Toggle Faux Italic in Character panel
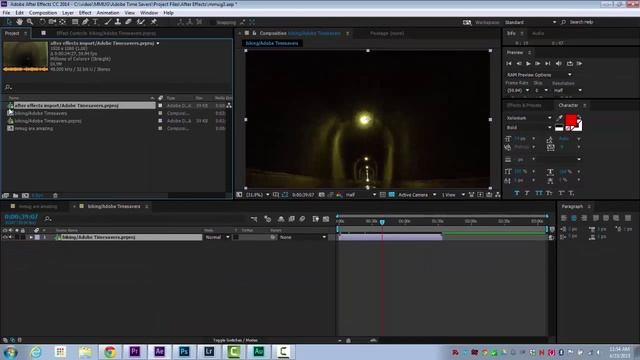 [x=527, y=193]
